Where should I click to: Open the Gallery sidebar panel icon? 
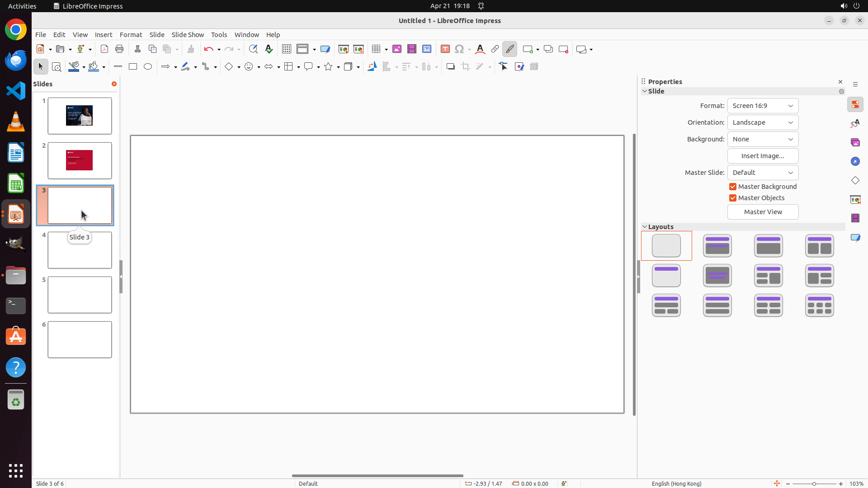point(855,143)
